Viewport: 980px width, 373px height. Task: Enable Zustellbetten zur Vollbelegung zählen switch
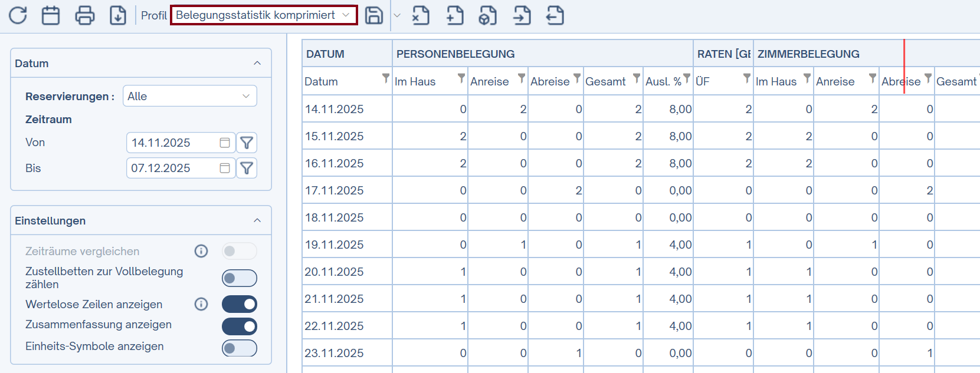point(240,278)
